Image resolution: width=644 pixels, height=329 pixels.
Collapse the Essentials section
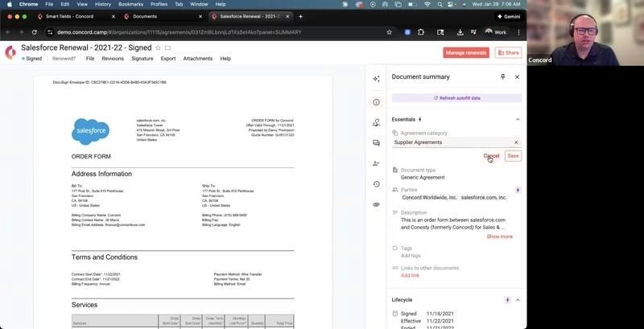pyautogui.click(x=518, y=119)
